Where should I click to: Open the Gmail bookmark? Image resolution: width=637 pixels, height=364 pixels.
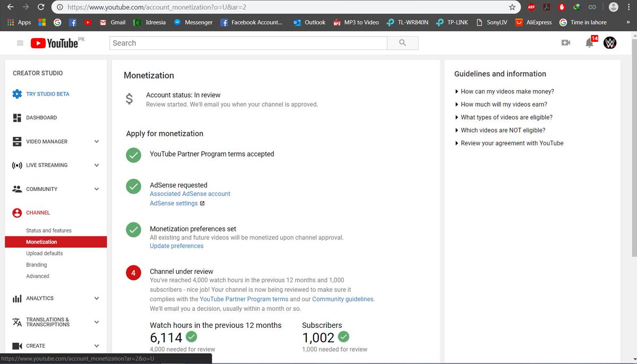pyautogui.click(x=113, y=22)
